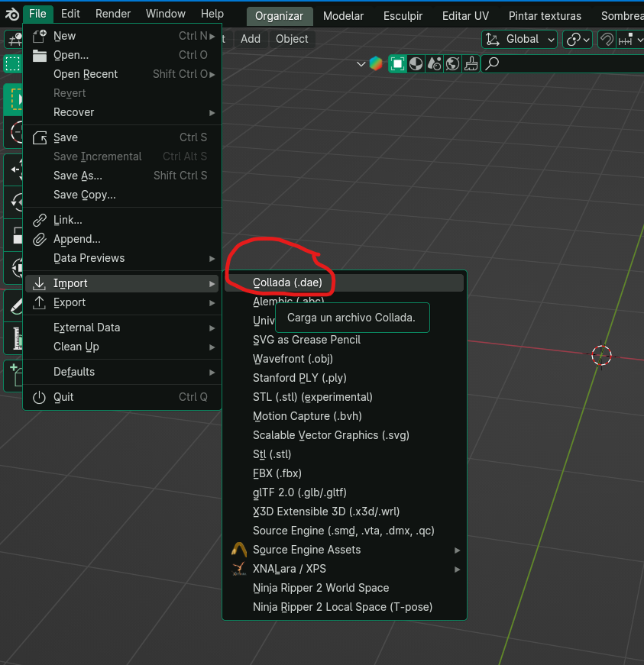Choose X3D Extensible 3D import
The height and width of the screenshot is (665, 644).
tap(344, 512)
